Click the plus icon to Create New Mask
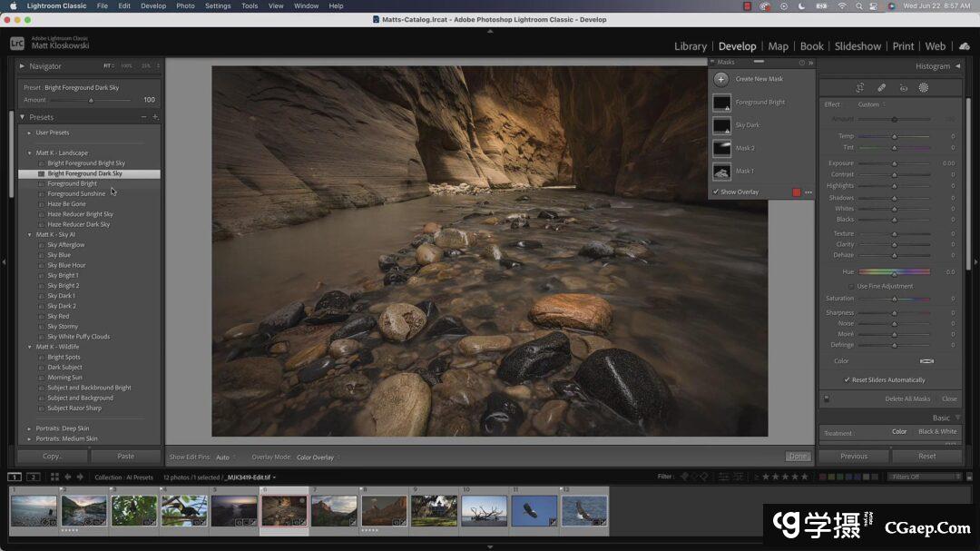Image resolution: width=980 pixels, height=551 pixels. click(x=721, y=79)
